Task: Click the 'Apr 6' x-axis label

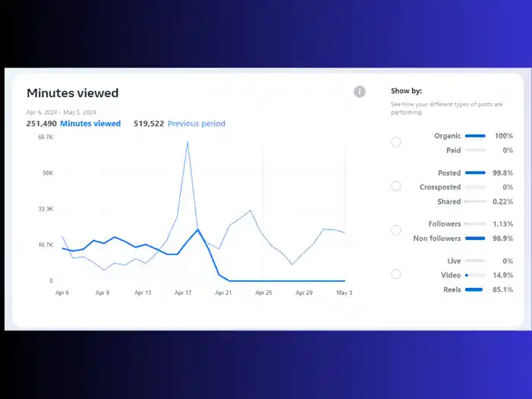Action: tap(62, 293)
